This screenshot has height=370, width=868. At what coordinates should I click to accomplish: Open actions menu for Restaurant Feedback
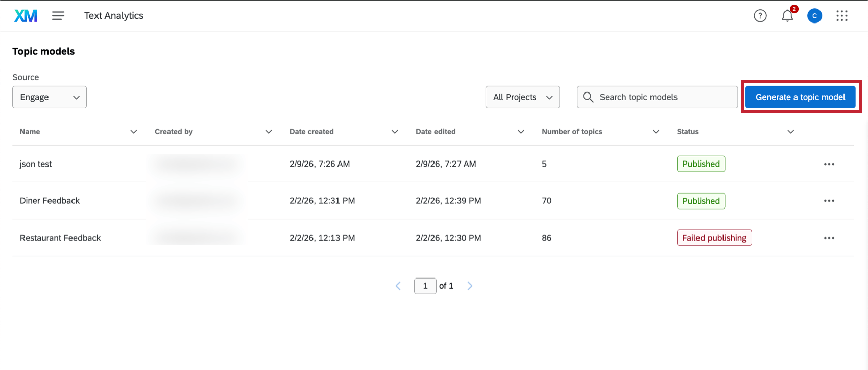click(829, 238)
